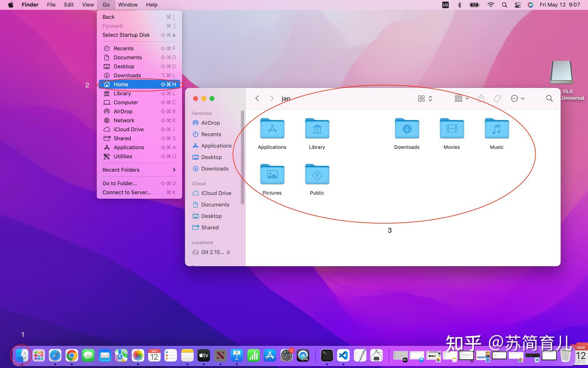588x368 pixels.
Task: Open the Group By dropdown in toolbar
Action: 461,99
